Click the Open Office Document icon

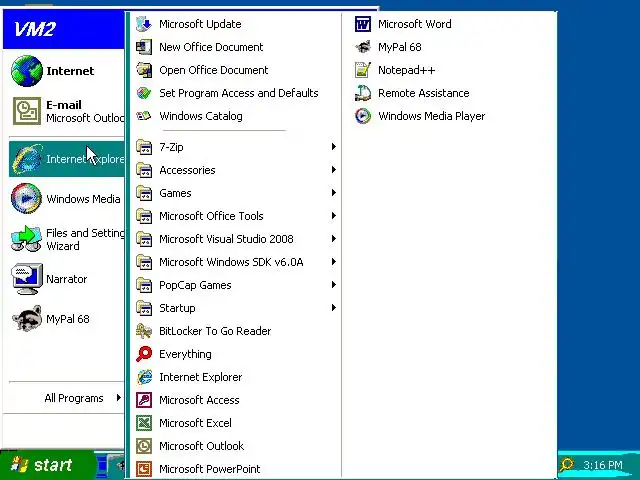(x=144, y=70)
